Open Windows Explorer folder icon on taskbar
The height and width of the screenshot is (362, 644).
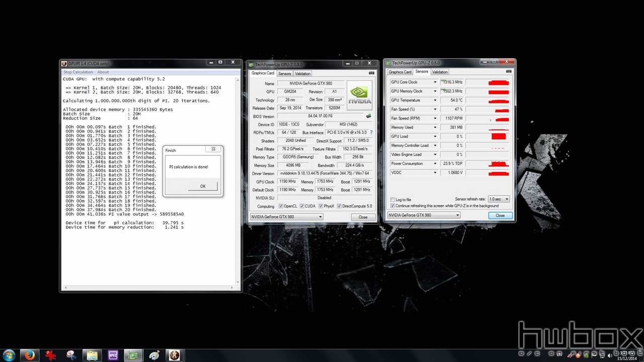[x=92, y=355]
